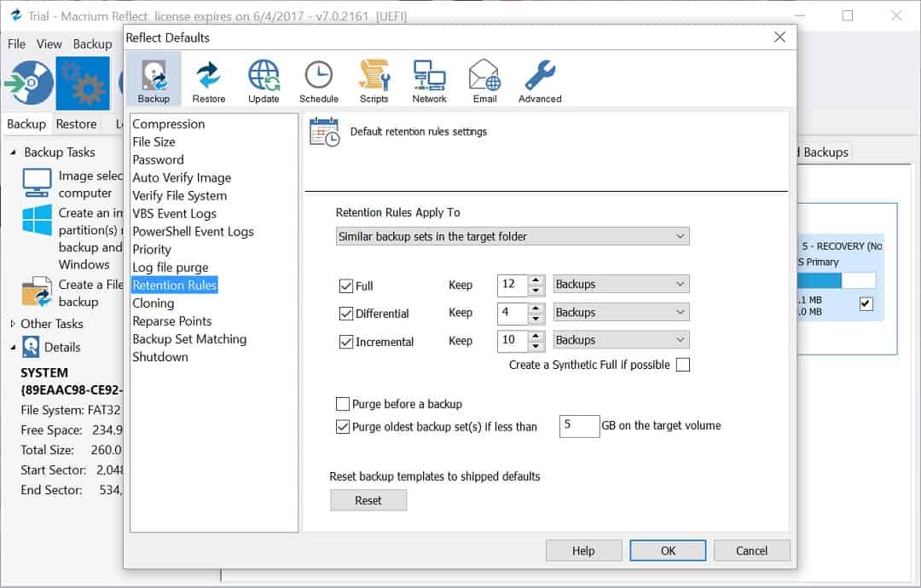
Task: Click the calendar icon beside Default retention rules
Action: [x=324, y=132]
